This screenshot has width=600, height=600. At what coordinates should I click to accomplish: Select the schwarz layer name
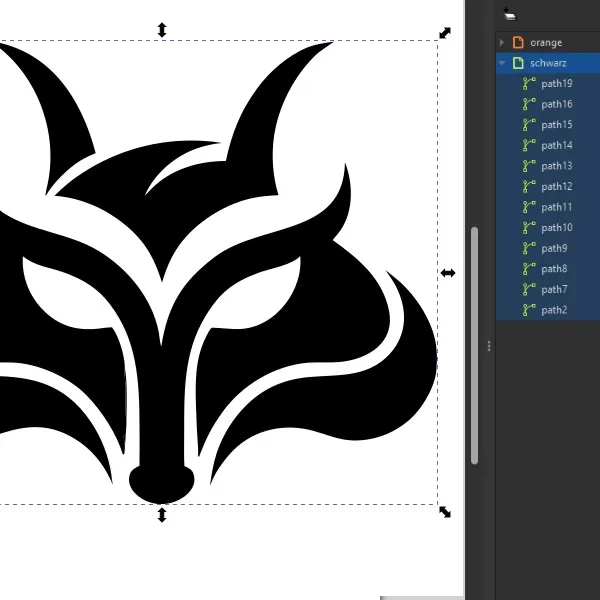pos(548,63)
